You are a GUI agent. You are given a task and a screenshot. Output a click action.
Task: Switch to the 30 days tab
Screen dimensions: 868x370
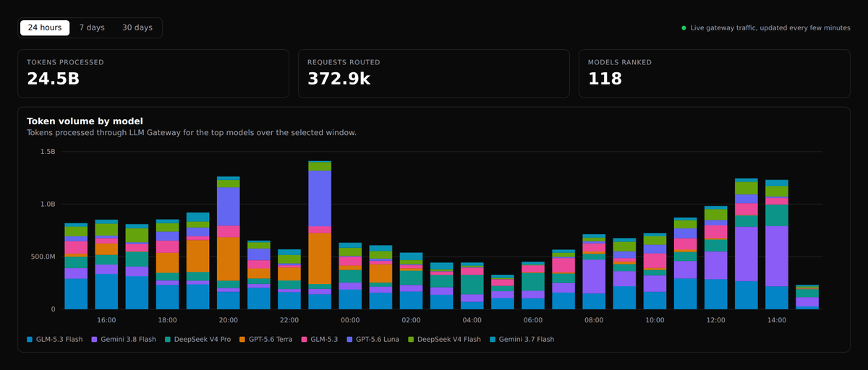pyautogui.click(x=137, y=27)
